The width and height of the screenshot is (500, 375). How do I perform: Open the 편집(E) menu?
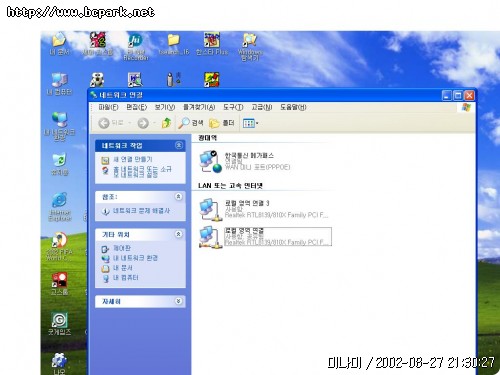click(136, 107)
